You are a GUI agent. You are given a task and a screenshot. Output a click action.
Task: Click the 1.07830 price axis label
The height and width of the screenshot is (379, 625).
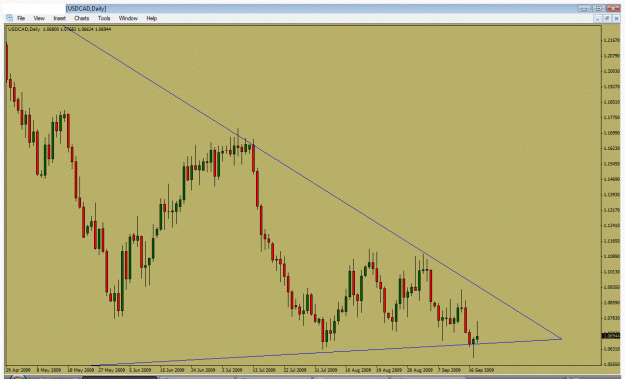tap(612, 318)
